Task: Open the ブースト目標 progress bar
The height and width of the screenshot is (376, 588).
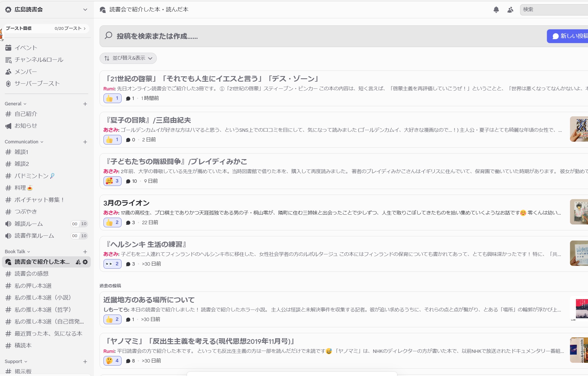Action: coord(46,28)
